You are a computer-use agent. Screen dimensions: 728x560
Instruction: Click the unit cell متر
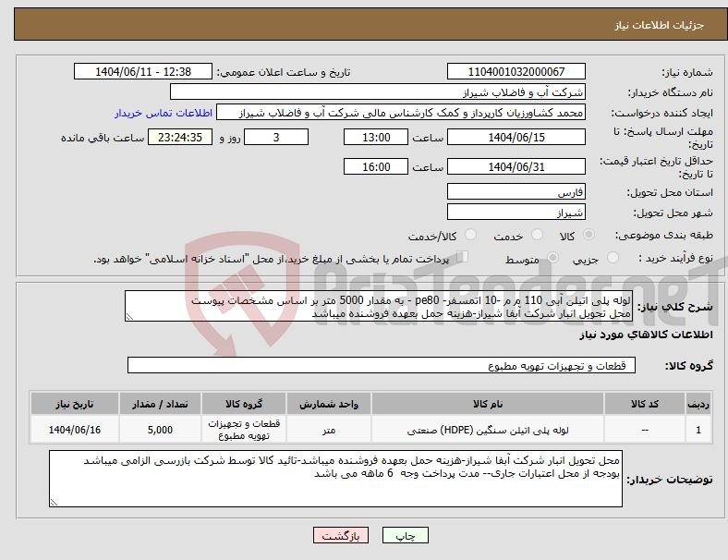click(x=329, y=430)
